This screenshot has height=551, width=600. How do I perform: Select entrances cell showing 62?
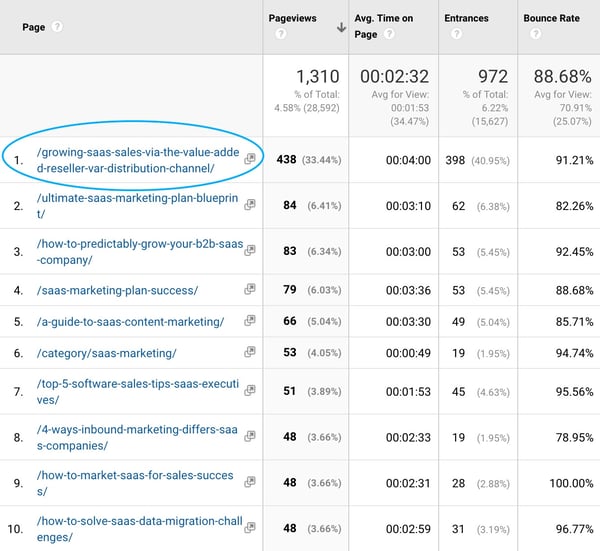[x=458, y=206]
